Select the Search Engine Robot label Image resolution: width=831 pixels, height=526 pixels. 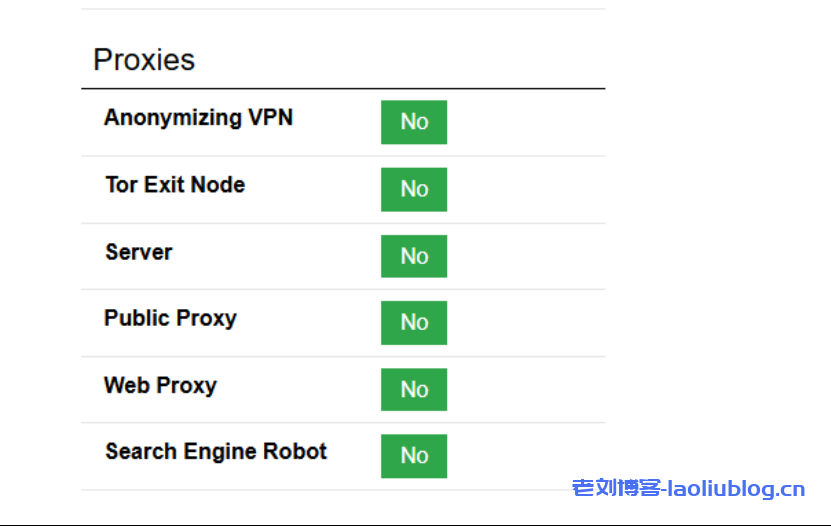(216, 452)
